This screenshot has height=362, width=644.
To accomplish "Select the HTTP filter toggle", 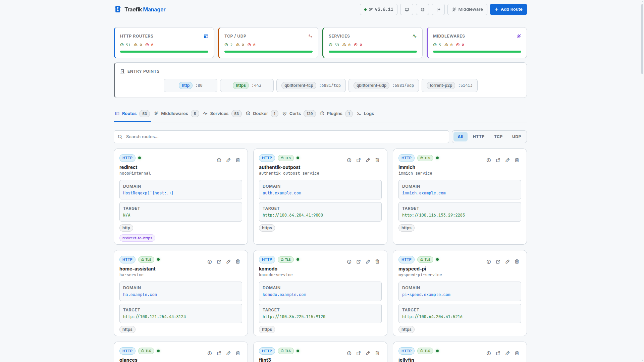I will pos(478,136).
